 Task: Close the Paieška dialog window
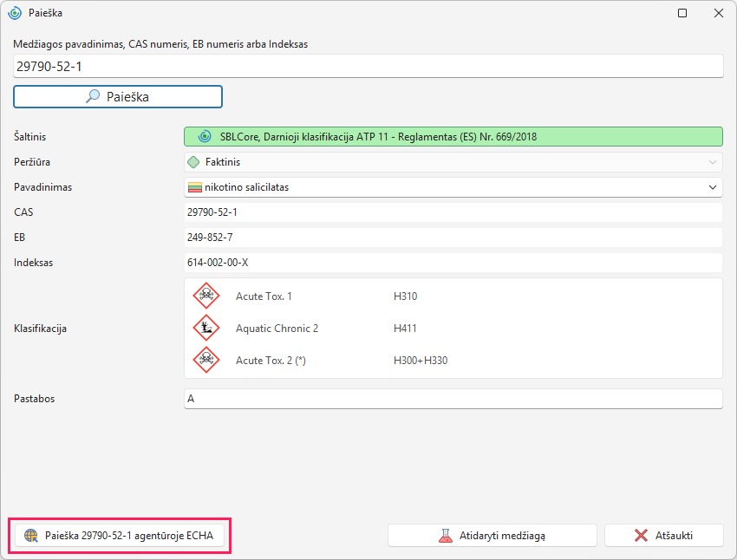click(x=719, y=13)
